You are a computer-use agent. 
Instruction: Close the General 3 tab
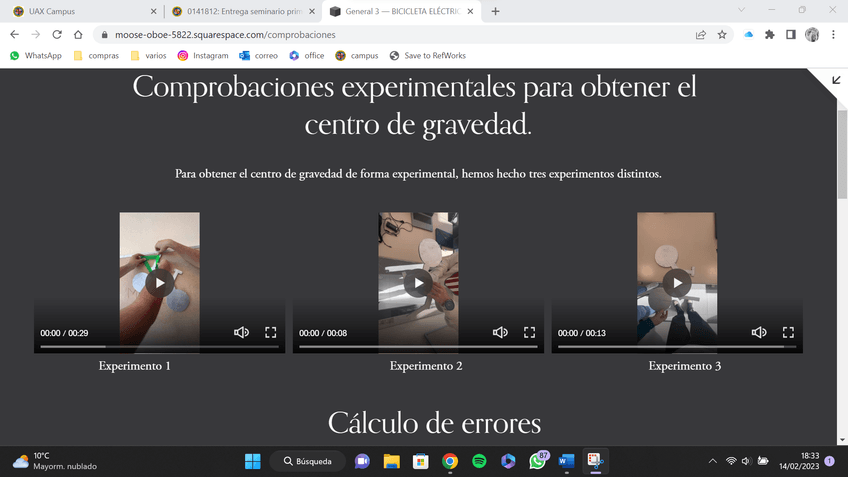coord(471,11)
